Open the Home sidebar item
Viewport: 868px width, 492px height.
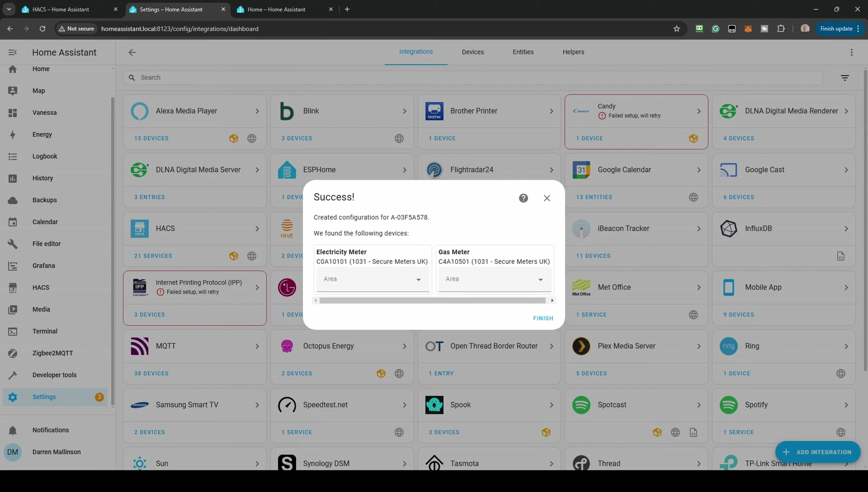[55, 69]
